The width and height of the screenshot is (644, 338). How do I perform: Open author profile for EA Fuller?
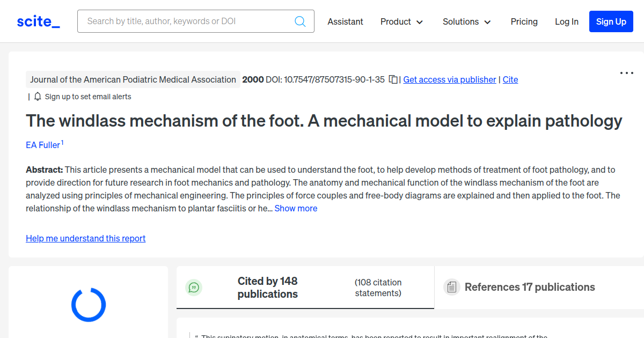(x=42, y=145)
